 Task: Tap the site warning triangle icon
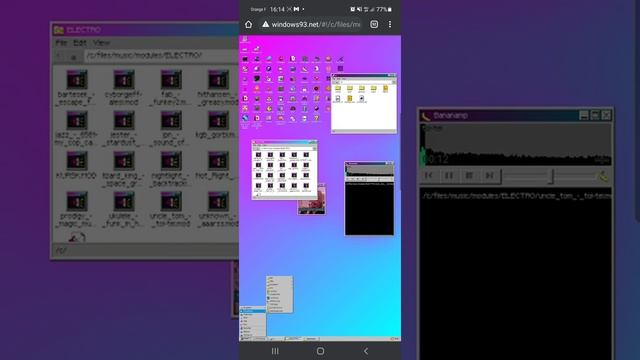point(265,24)
